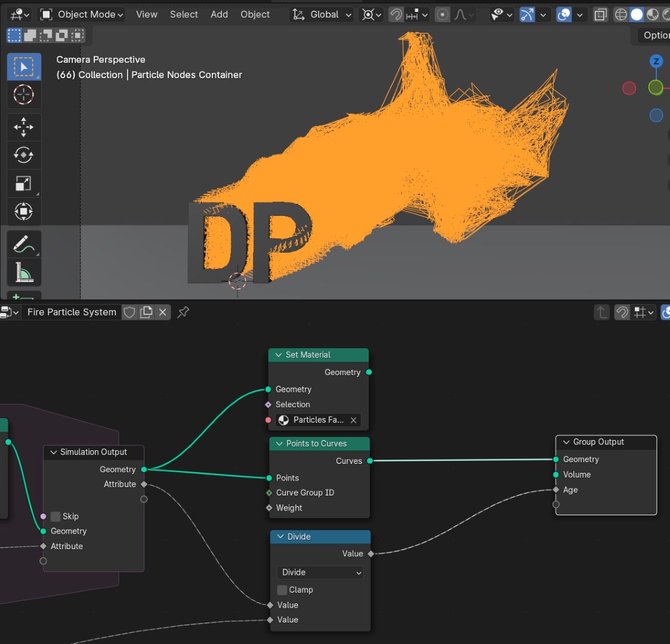Toggle the Clamp checkbox in Divide node

point(282,590)
